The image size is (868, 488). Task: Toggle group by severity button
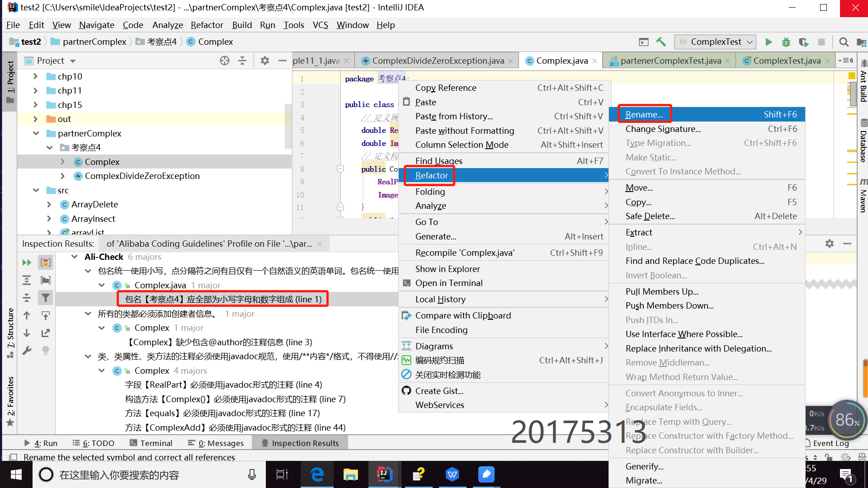46,263
